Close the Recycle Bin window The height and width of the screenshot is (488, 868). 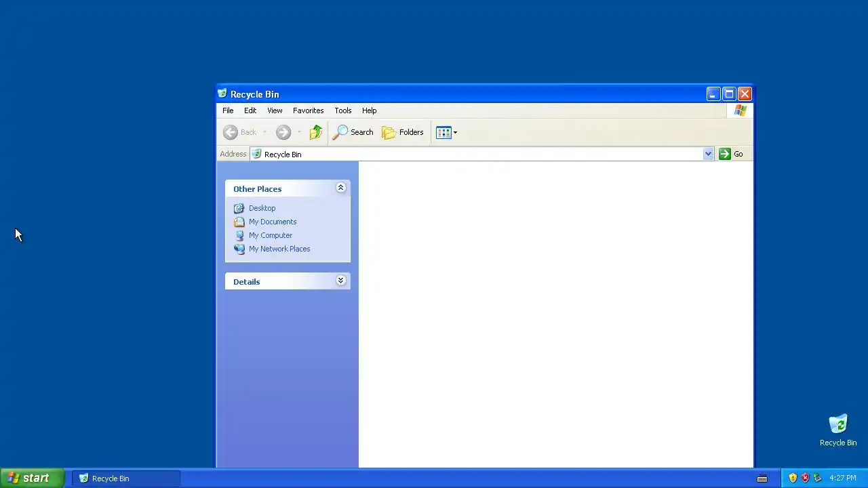pos(745,94)
